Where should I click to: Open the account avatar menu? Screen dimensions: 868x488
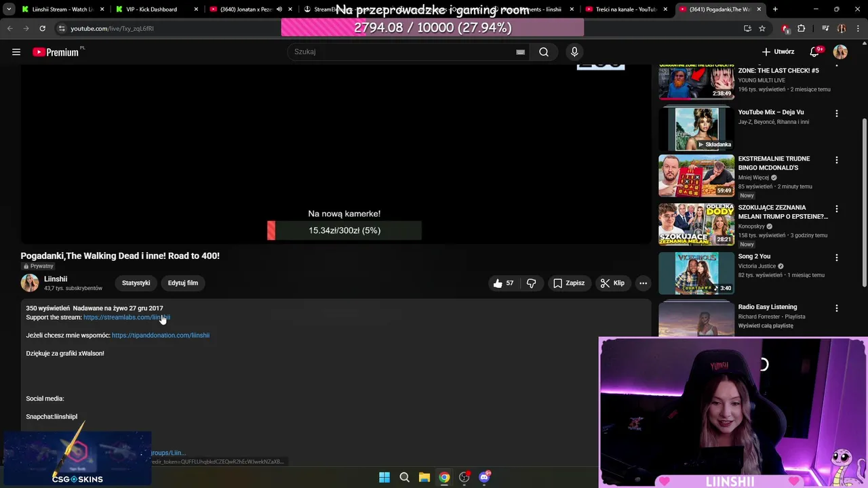(x=840, y=52)
